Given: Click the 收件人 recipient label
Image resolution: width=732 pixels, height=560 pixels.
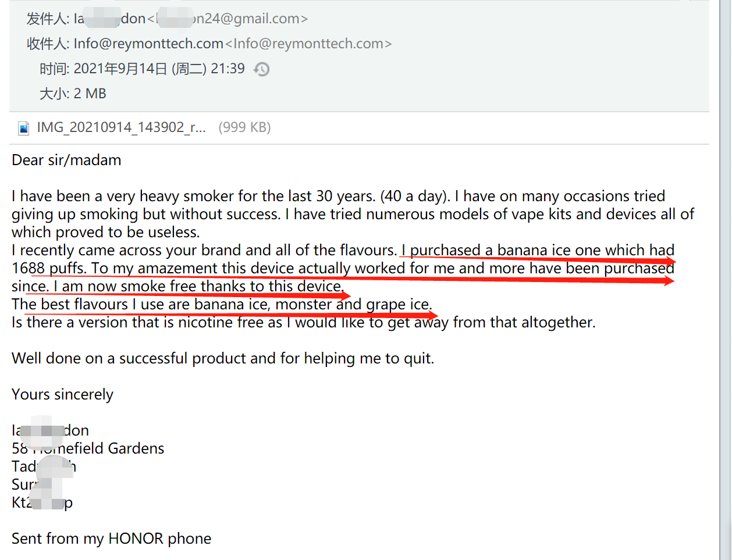Looking at the screenshot, I should 48,44.
